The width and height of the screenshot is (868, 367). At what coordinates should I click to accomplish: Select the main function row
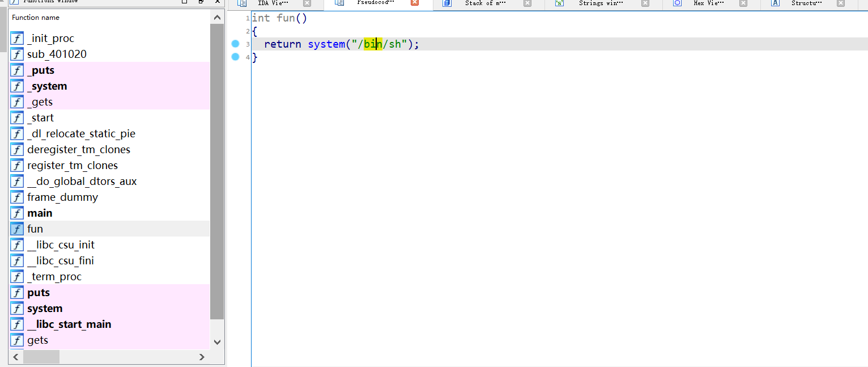pos(109,213)
